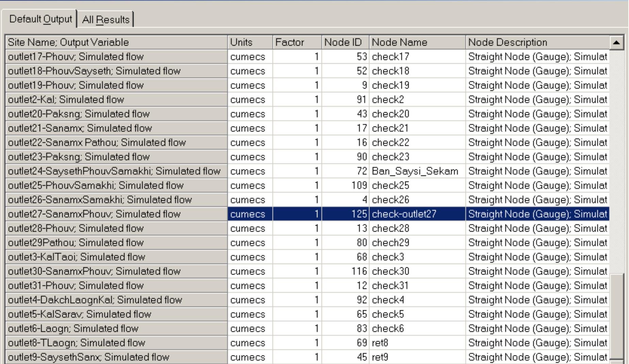Switch to the Default Output tab

[x=38, y=20]
